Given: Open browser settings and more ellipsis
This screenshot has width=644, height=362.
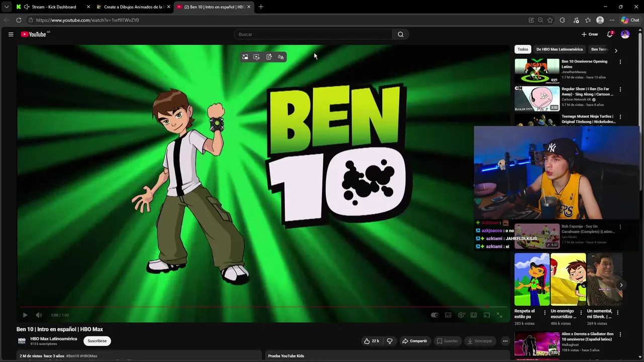Looking at the screenshot, I should click(612, 20).
